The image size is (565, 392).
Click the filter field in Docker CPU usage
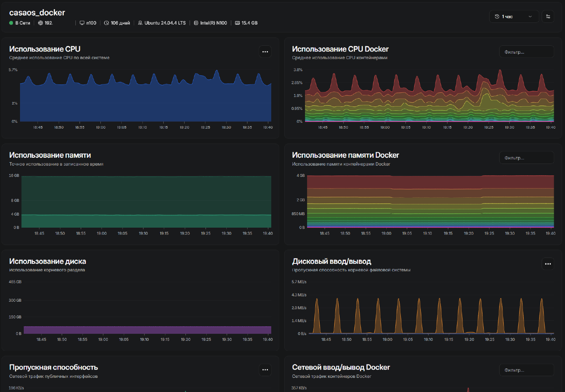526,52
